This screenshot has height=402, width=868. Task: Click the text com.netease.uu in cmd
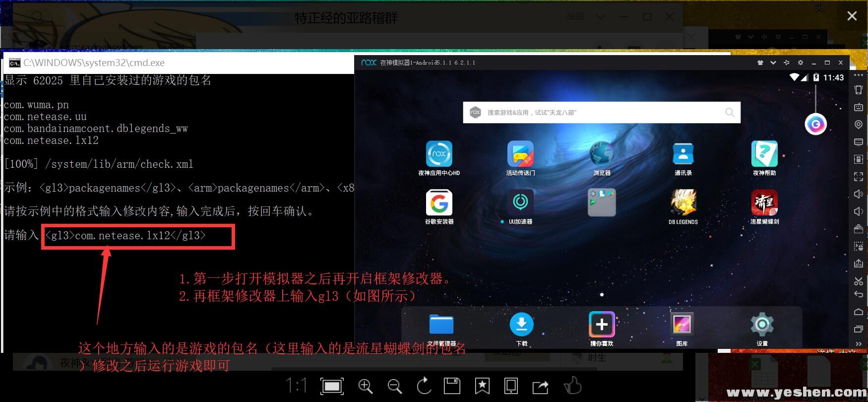[45, 117]
